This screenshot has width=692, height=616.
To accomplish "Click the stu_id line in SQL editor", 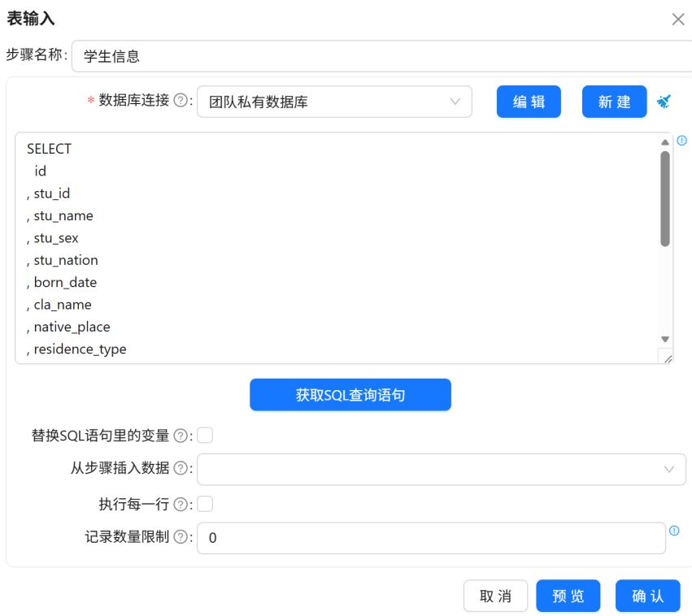I will pyautogui.click(x=48, y=193).
